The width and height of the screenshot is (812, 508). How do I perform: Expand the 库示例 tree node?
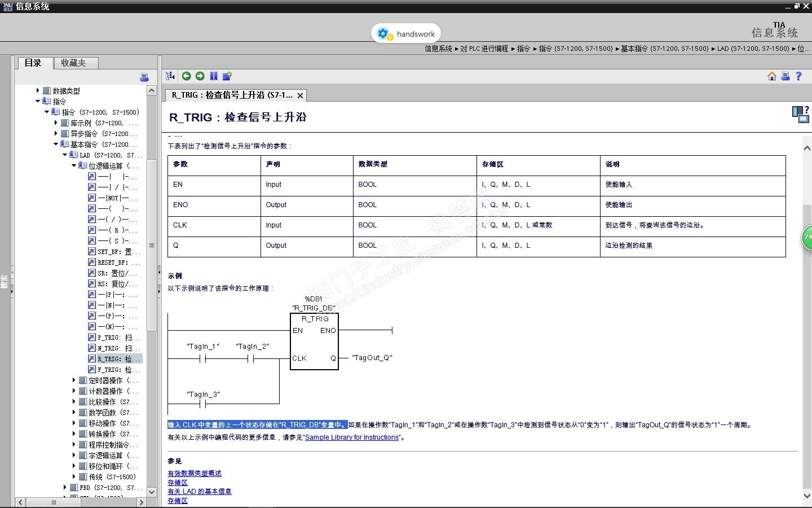(x=56, y=122)
